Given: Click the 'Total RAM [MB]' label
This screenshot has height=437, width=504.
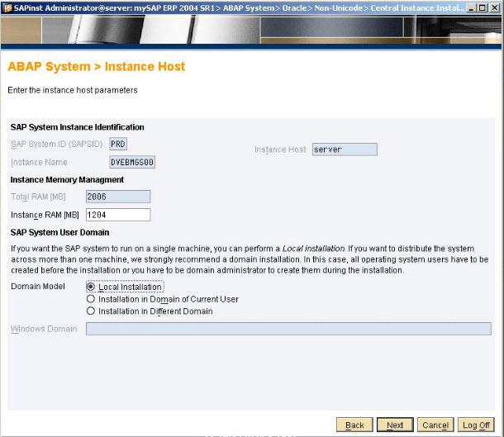Looking at the screenshot, I should point(38,197).
